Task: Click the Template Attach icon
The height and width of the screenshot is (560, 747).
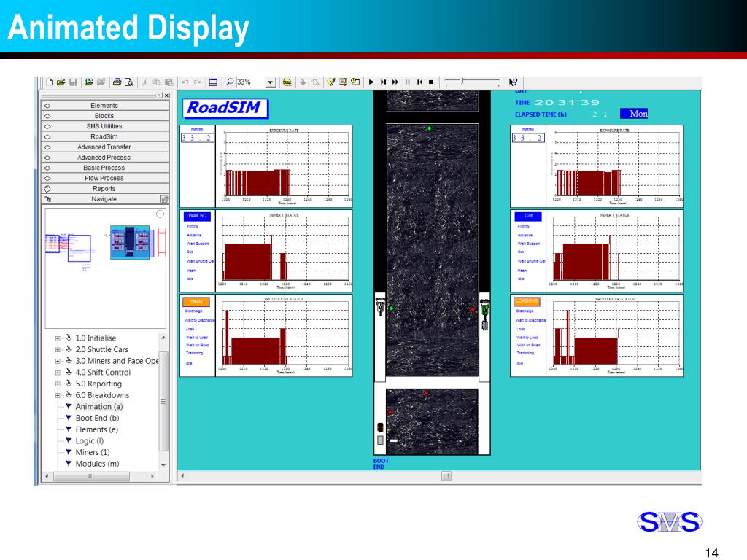Action: click(89, 82)
